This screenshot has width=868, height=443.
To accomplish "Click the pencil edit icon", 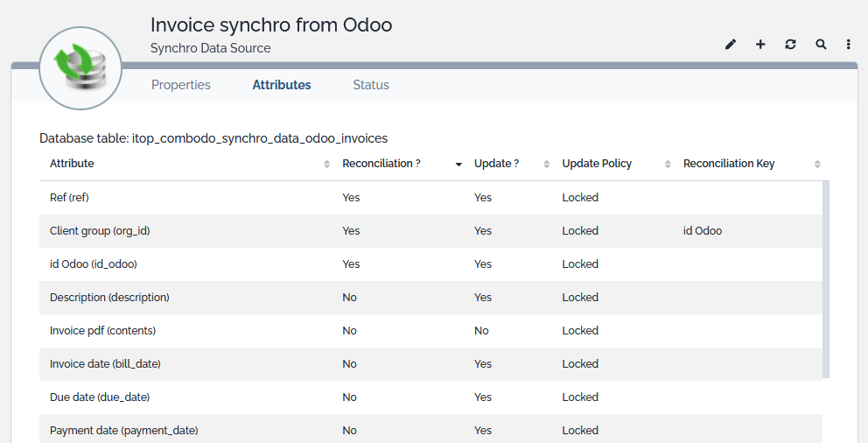I will pyautogui.click(x=731, y=45).
